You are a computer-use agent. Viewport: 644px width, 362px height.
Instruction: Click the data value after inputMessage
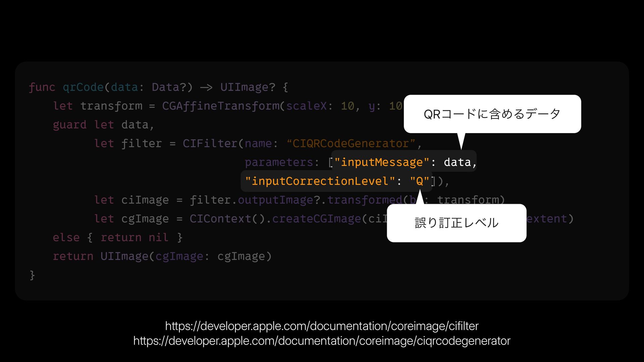[x=457, y=162]
